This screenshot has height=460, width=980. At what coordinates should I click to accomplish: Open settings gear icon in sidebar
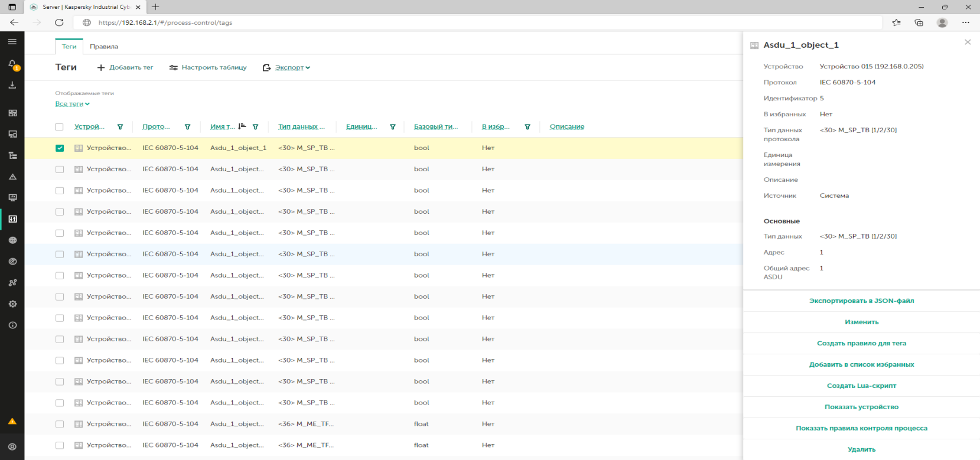(12, 304)
